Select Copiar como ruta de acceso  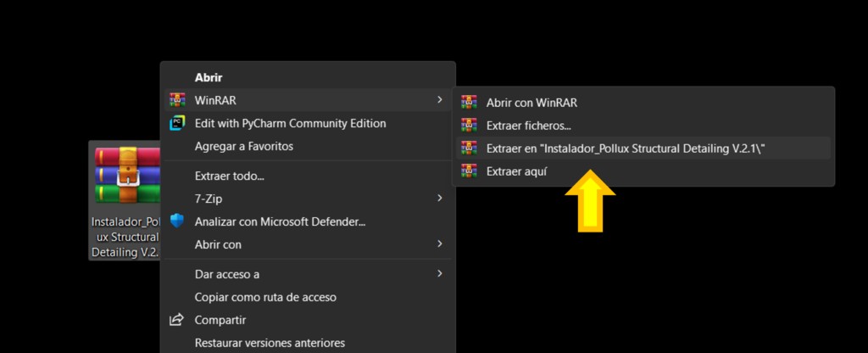265,297
